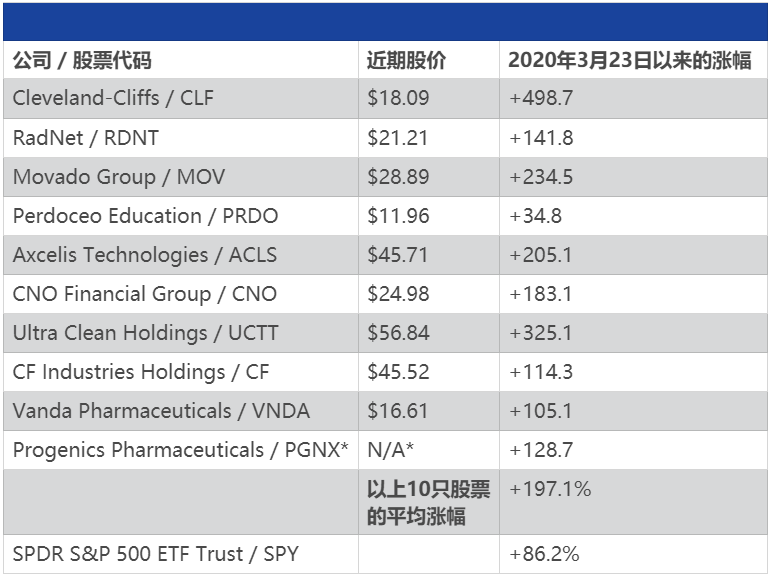
Task: Click the 2020年3月23日以来的涨幅 header
Action: (x=629, y=60)
